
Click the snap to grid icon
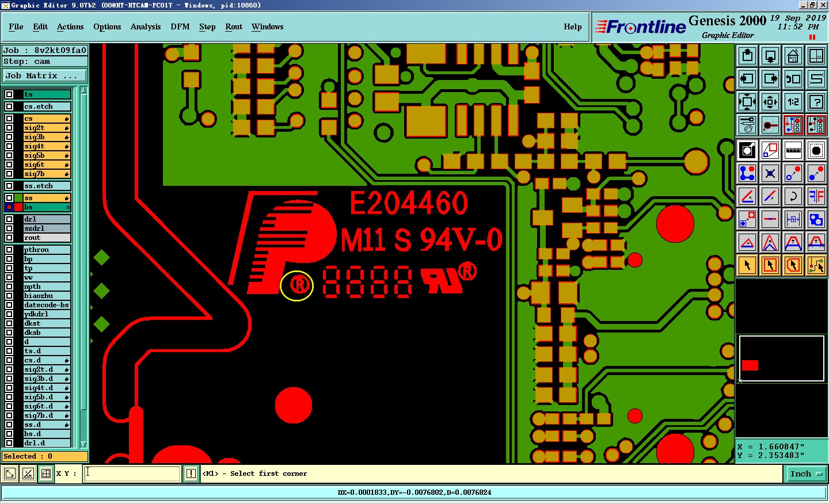click(770, 125)
